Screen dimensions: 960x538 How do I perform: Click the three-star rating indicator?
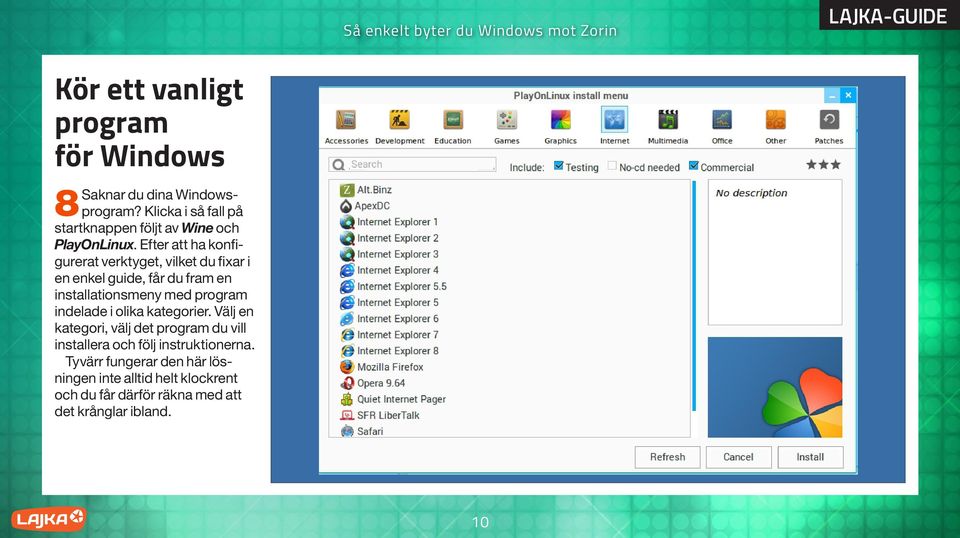[823, 165]
